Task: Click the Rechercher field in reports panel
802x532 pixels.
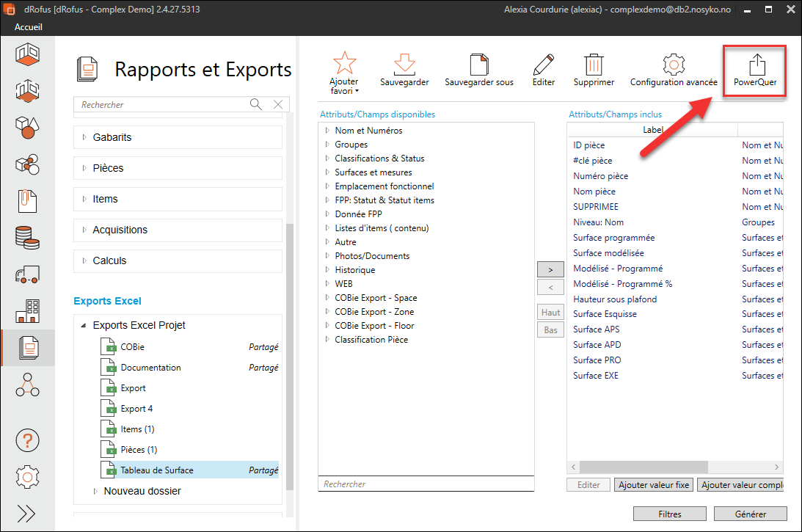Action: (163, 105)
